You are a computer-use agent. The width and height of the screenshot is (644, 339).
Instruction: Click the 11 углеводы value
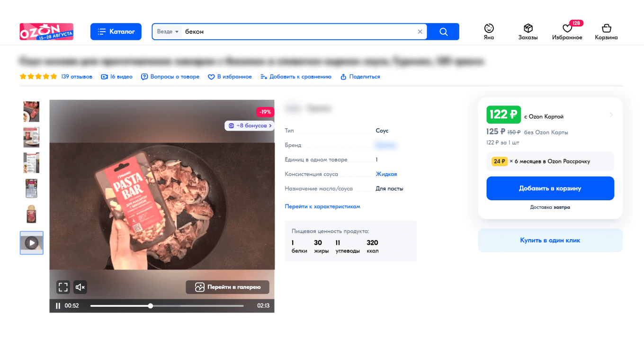pos(348,247)
